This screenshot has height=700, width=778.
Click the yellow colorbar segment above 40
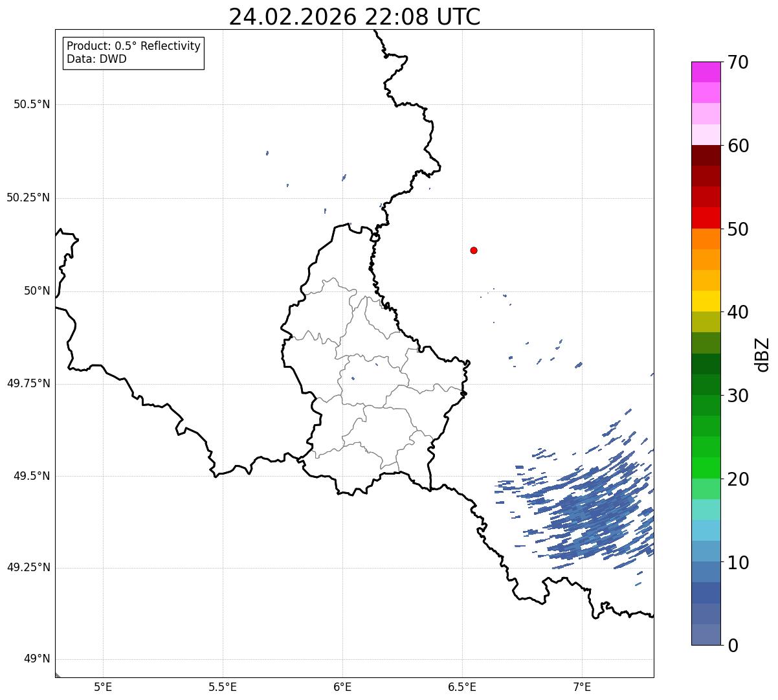[x=706, y=301]
